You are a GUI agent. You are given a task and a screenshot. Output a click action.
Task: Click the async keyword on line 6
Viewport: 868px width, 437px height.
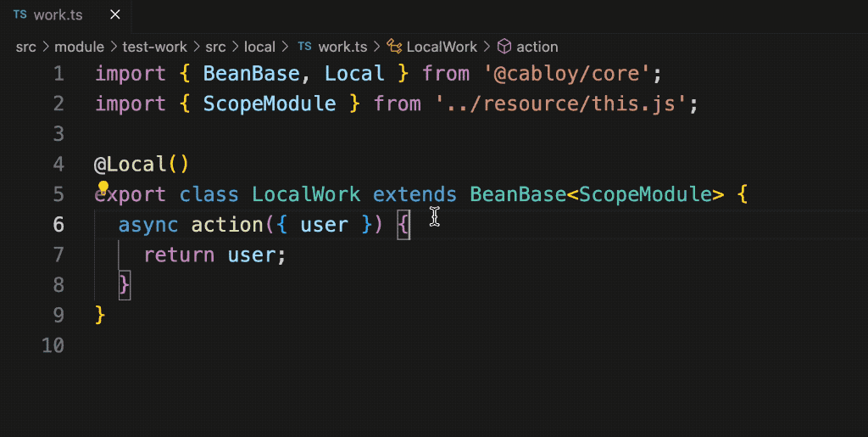(148, 224)
